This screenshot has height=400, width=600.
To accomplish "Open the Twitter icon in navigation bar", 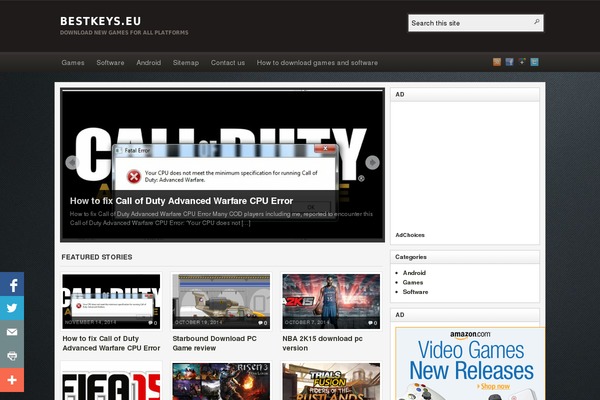I will pyautogui.click(x=535, y=62).
